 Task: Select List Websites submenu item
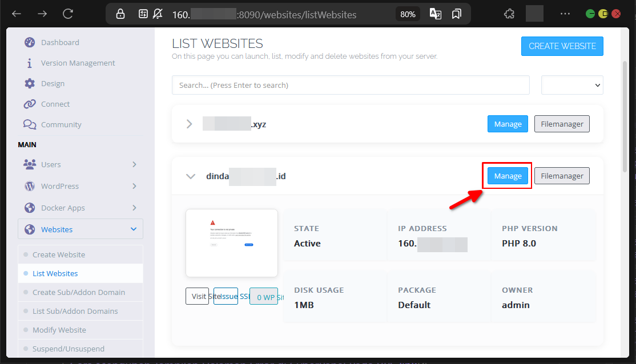point(80,273)
